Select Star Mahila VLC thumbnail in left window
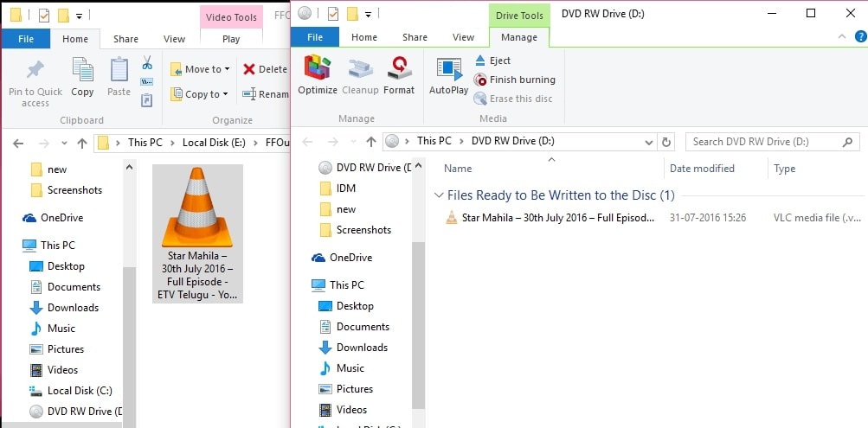Viewport: 868px width, 428px height. point(197,233)
